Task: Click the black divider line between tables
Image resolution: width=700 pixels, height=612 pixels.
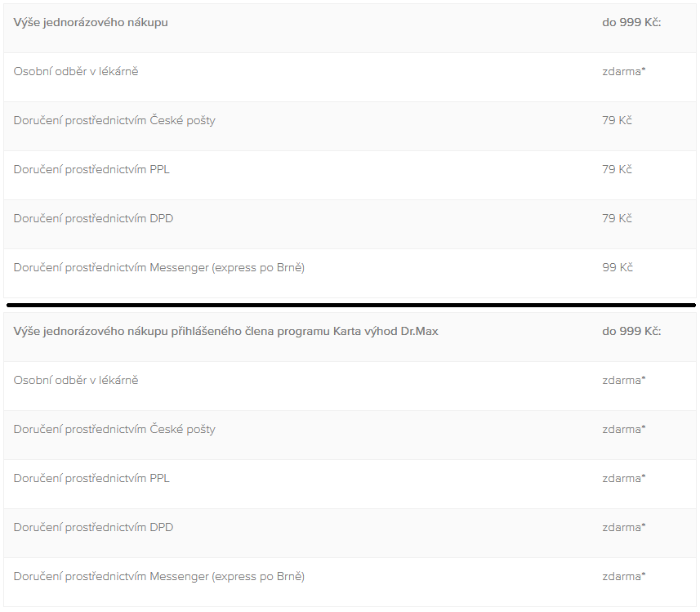Action: point(351,305)
